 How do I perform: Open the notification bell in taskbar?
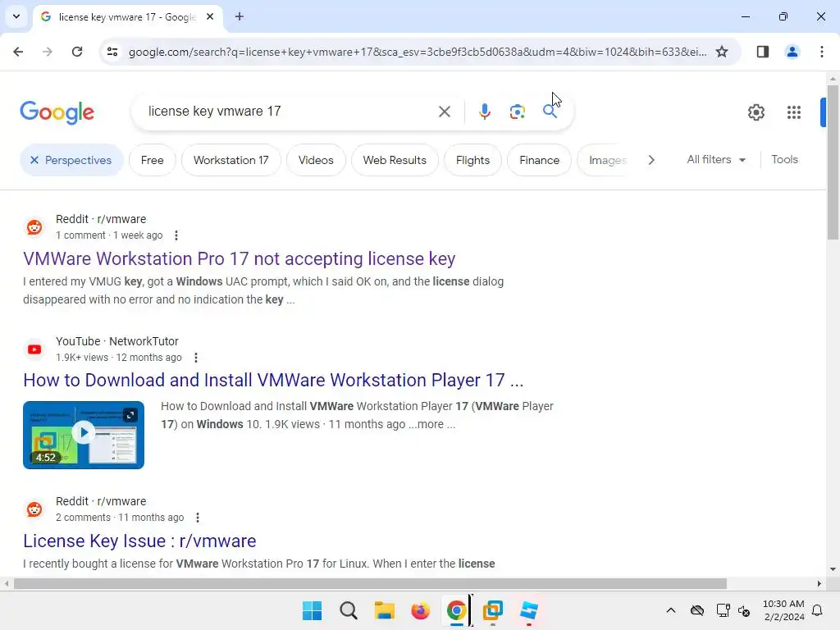point(817,610)
